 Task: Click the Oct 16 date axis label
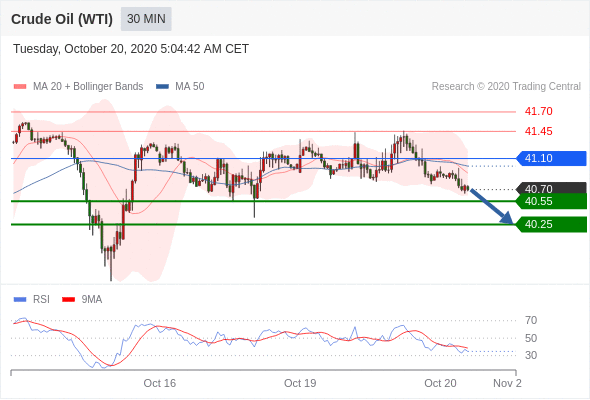pyautogui.click(x=160, y=383)
